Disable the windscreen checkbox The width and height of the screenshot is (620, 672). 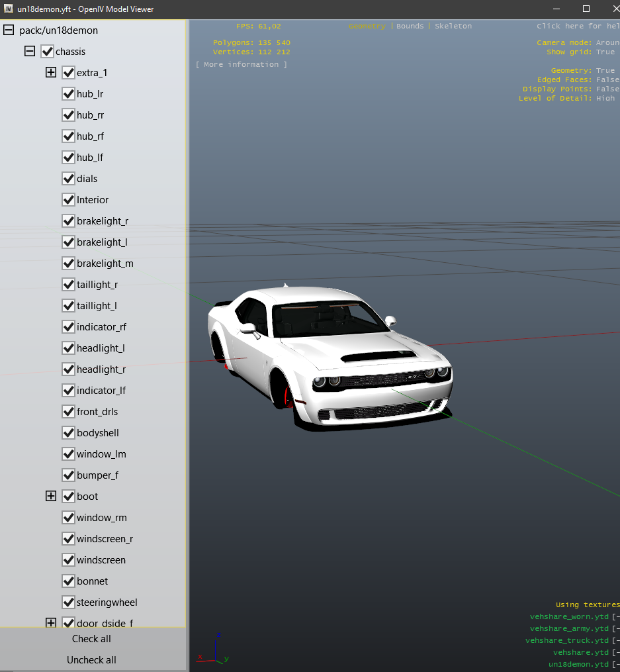click(68, 560)
